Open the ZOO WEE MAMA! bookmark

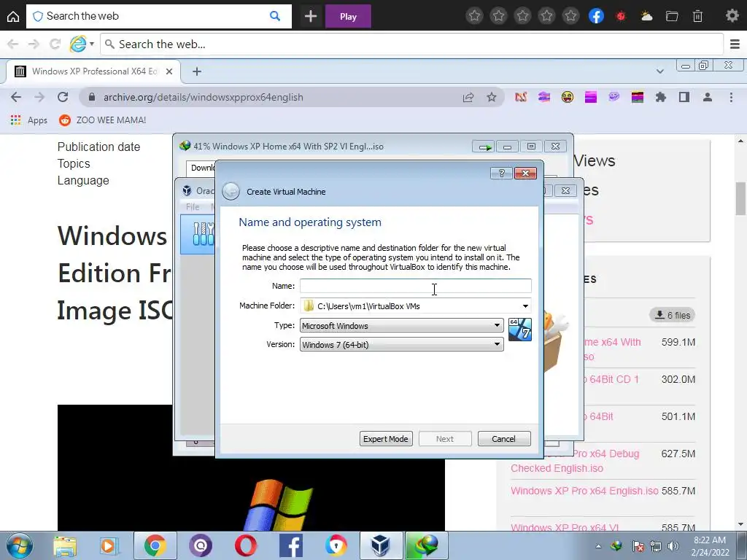[102, 120]
